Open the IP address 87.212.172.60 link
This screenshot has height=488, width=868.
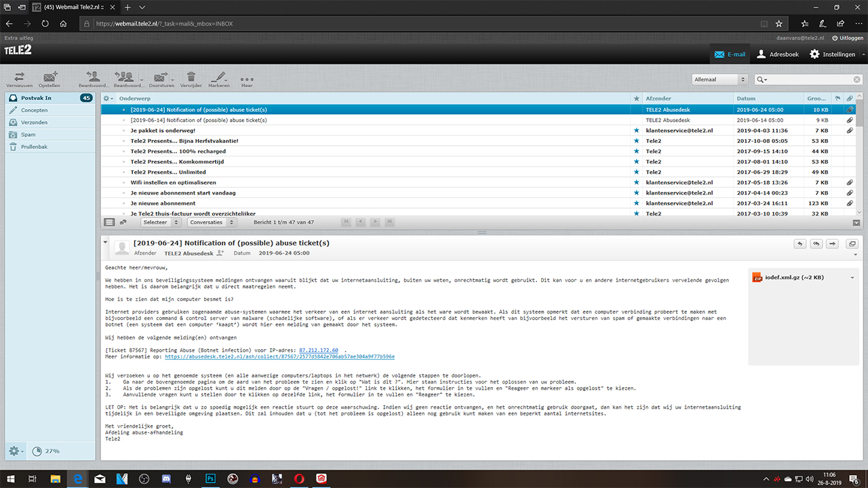319,350
